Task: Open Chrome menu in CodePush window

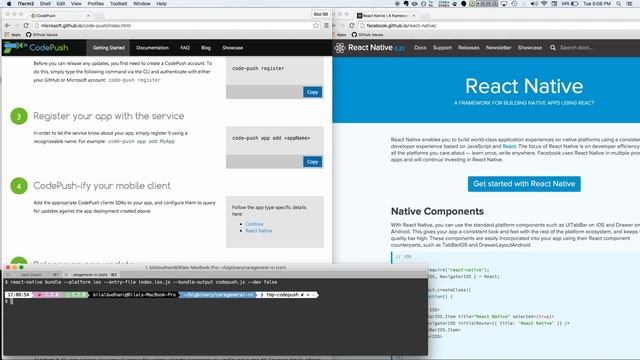Action: pyautogui.click(x=326, y=25)
